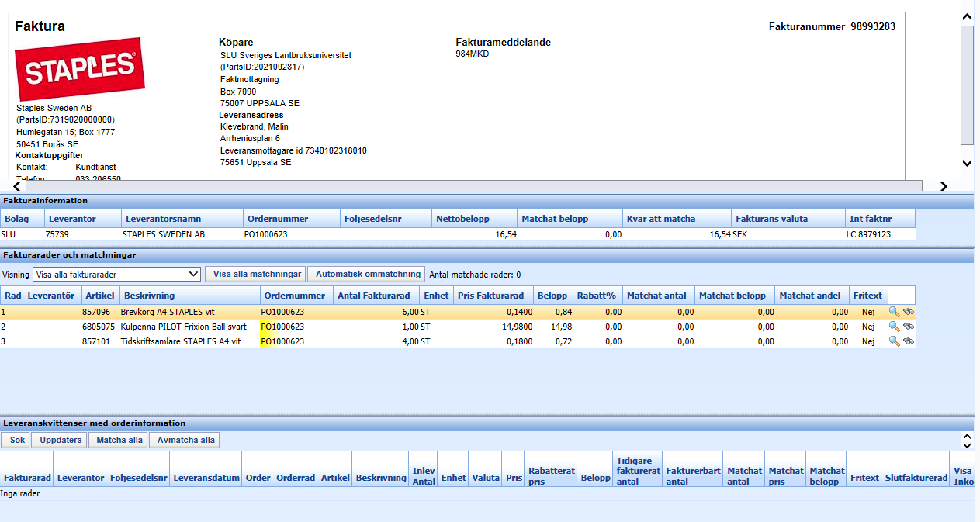Screen dimensions: 980x522
Task: Click supplier name STAPLES SWEDEN AB cell
Action: 164,234
